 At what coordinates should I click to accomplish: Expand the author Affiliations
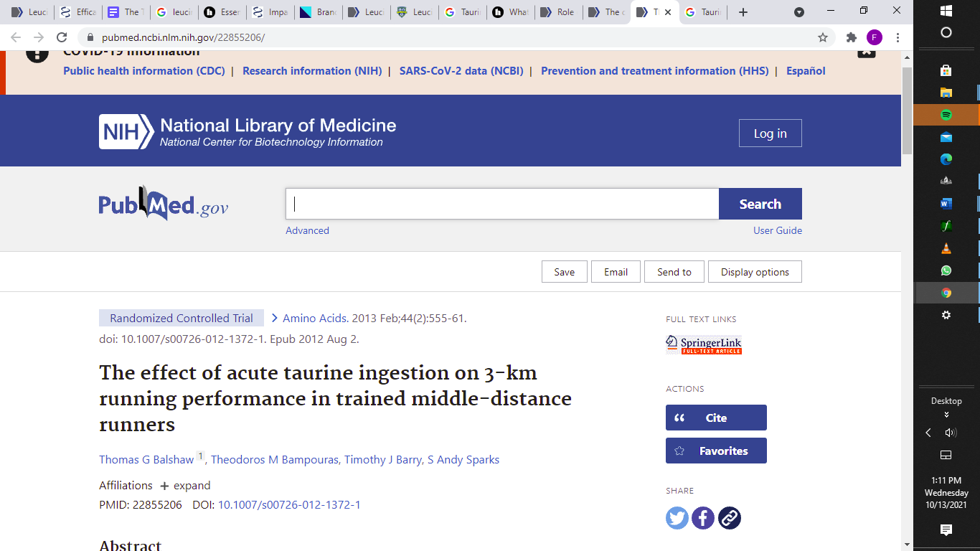[185, 486]
